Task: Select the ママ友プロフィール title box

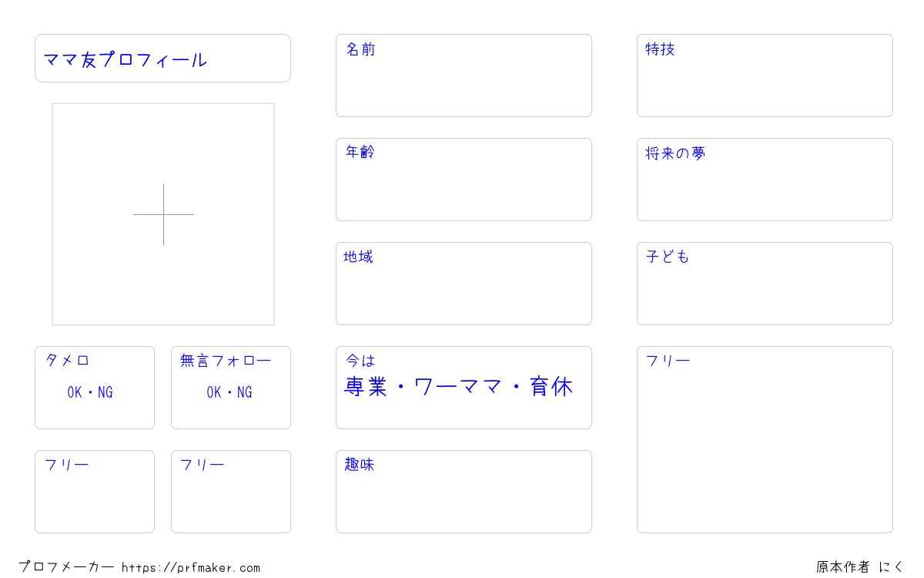Action: (x=162, y=58)
